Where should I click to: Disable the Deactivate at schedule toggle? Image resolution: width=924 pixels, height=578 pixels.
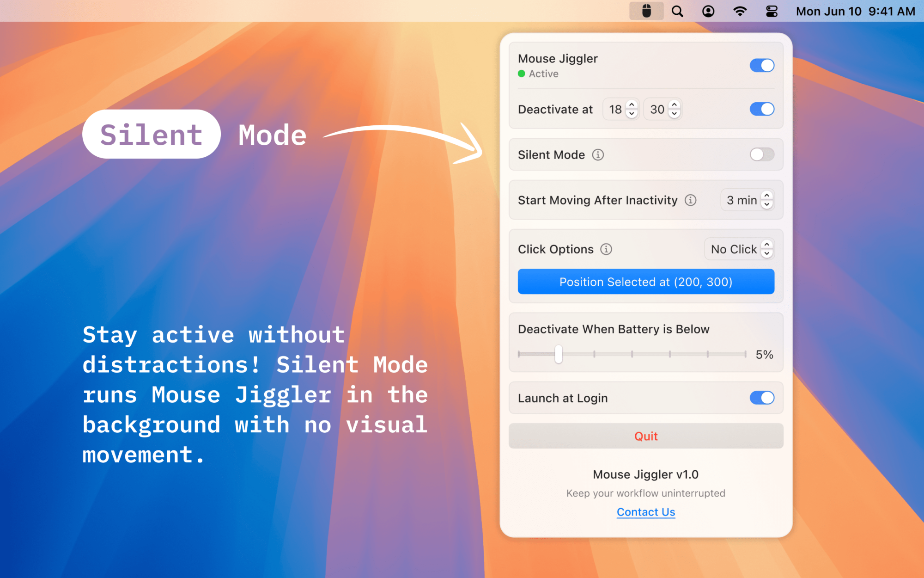click(761, 109)
